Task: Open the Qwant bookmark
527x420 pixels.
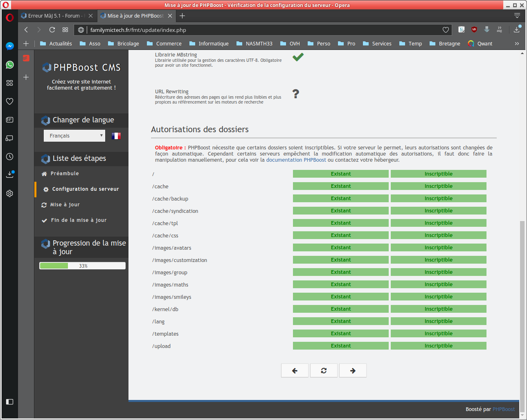Action: (x=480, y=43)
